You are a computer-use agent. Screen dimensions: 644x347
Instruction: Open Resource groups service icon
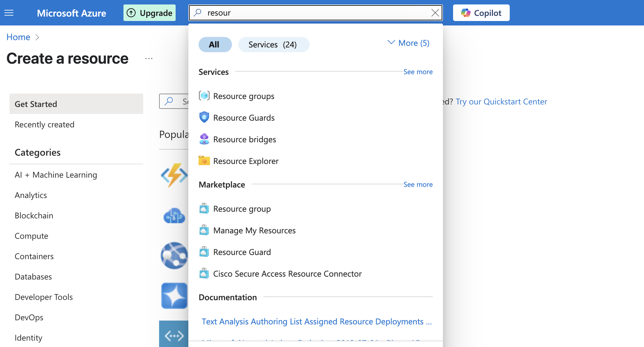tap(204, 96)
